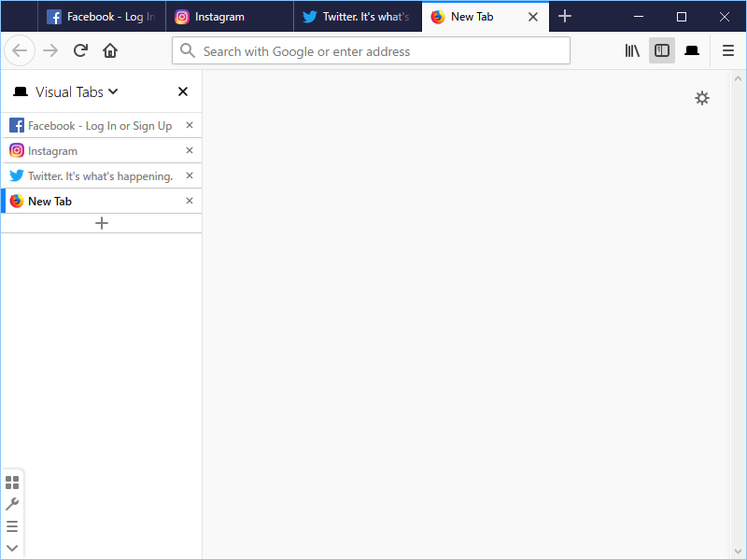Image resolution: width=747 pixels, height=560 pixels.
Task: Close Facebook tab from sidebar
Action: 190,125
